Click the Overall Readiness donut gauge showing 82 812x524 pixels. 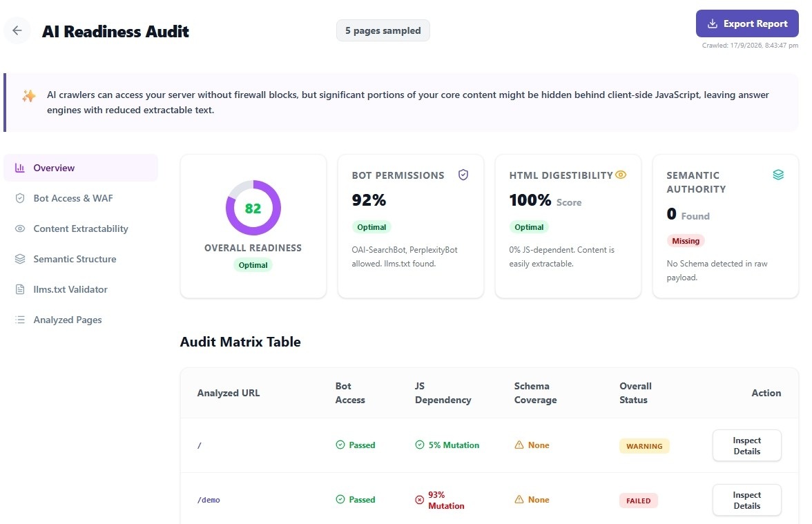pyautogui.click(x=253, y=208)
